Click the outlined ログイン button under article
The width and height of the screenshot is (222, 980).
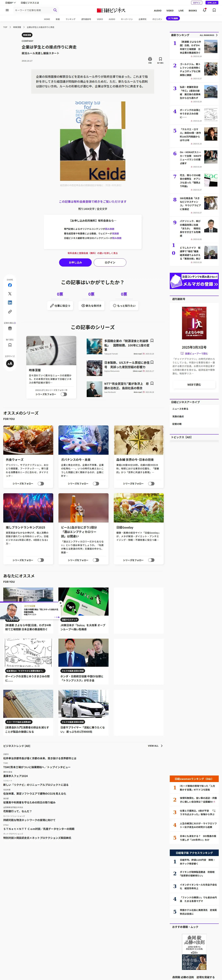click(110, 262)
